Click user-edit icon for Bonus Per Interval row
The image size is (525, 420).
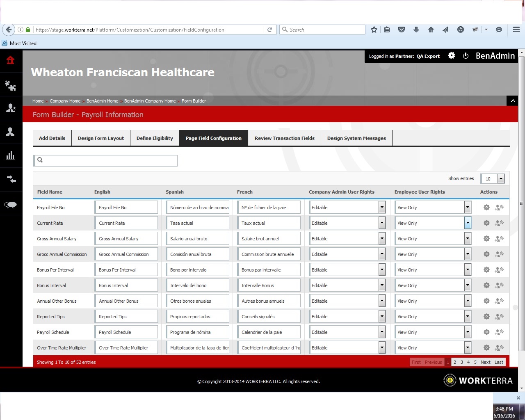coord(499,270)
